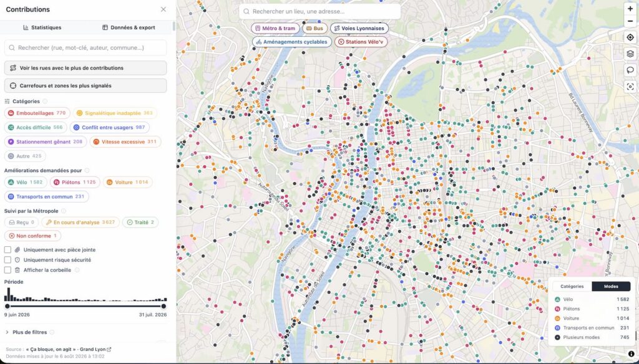Open the Données & export tab
The height and width of the screenshot is (364, 639).
tap(129, 27)
